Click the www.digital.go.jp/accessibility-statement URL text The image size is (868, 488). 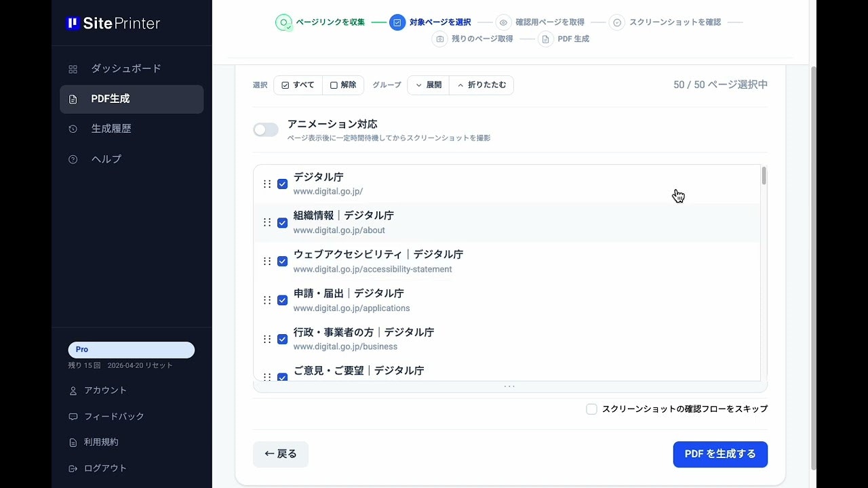pos(372,269)
